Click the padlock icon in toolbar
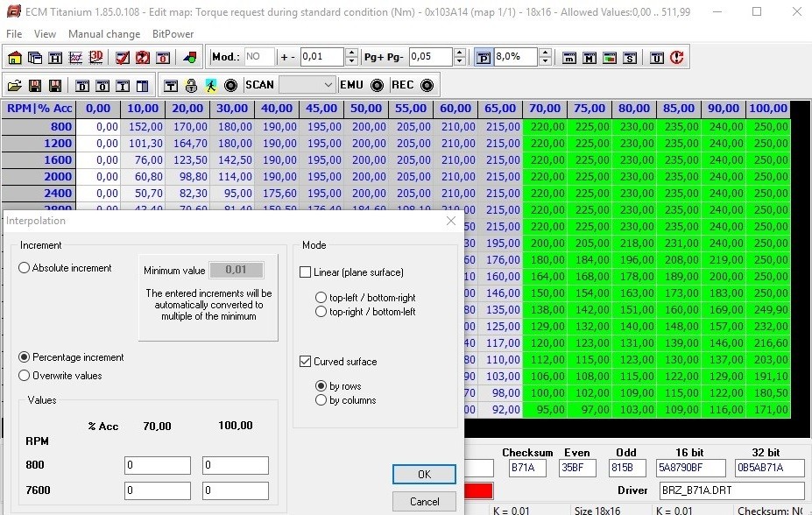This screenshot has width=812, height=515. coord(191,85)
